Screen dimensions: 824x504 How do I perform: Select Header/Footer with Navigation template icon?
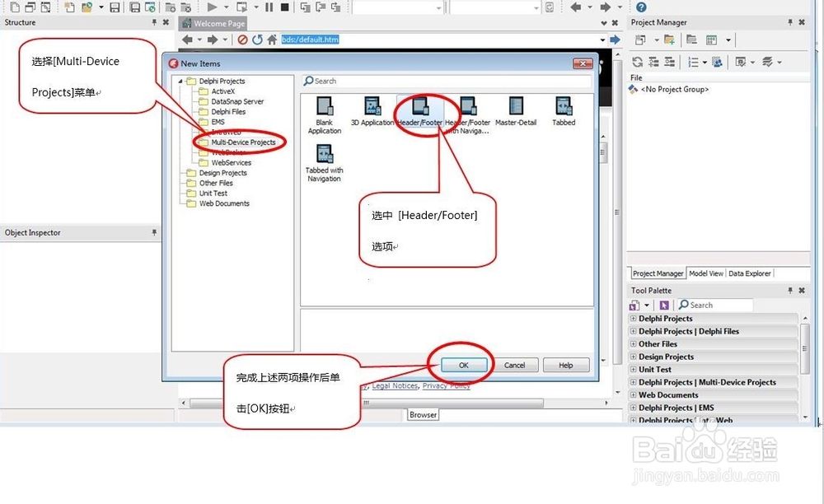[468, 106]
